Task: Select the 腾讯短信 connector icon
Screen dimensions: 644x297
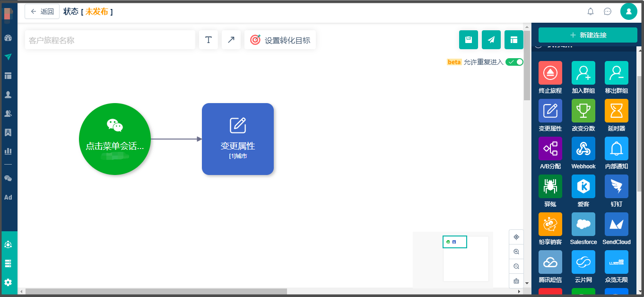Action: [x=550, y=262]
